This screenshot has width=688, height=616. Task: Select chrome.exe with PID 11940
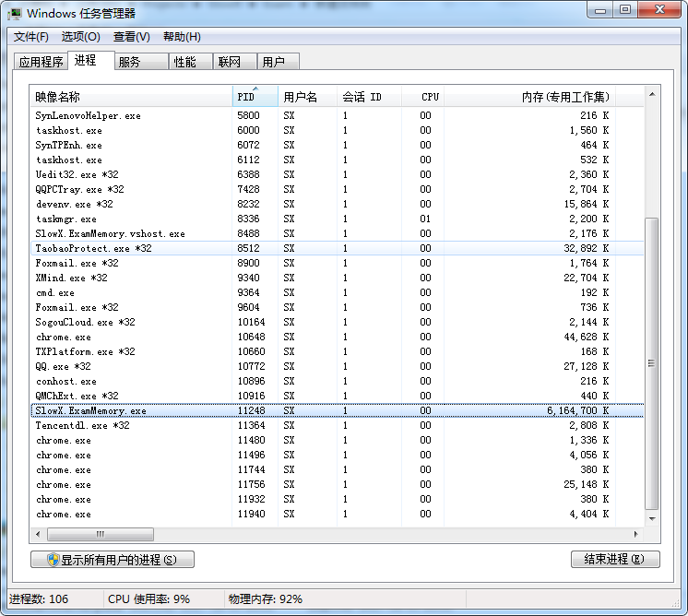pyautogui.click(x=337, y=514)
